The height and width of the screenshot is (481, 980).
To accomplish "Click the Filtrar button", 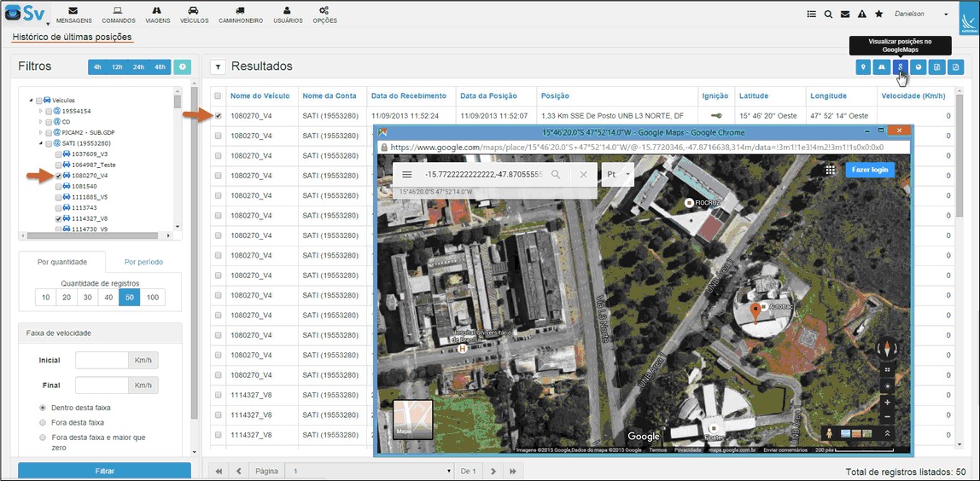I will point(104,471).
